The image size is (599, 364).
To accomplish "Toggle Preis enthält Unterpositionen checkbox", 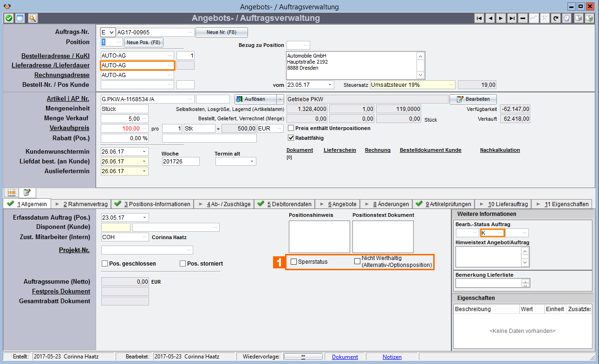I will tap(291, 128).
